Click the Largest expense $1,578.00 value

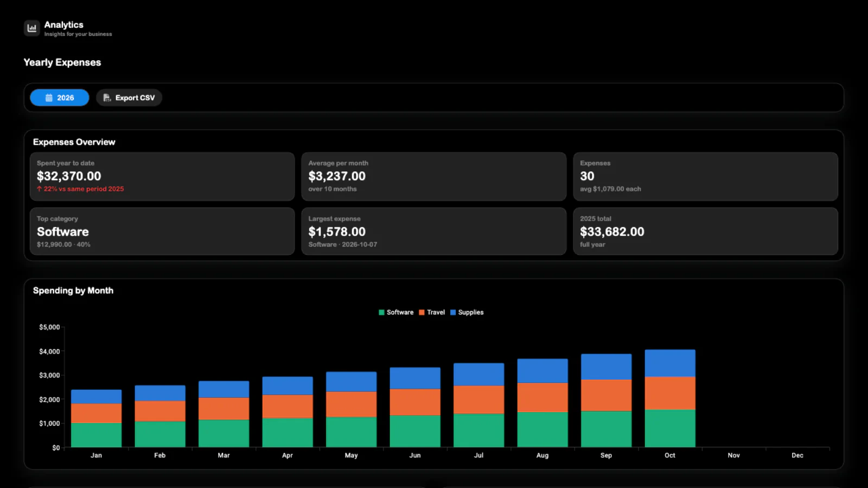tap(337, 232)
